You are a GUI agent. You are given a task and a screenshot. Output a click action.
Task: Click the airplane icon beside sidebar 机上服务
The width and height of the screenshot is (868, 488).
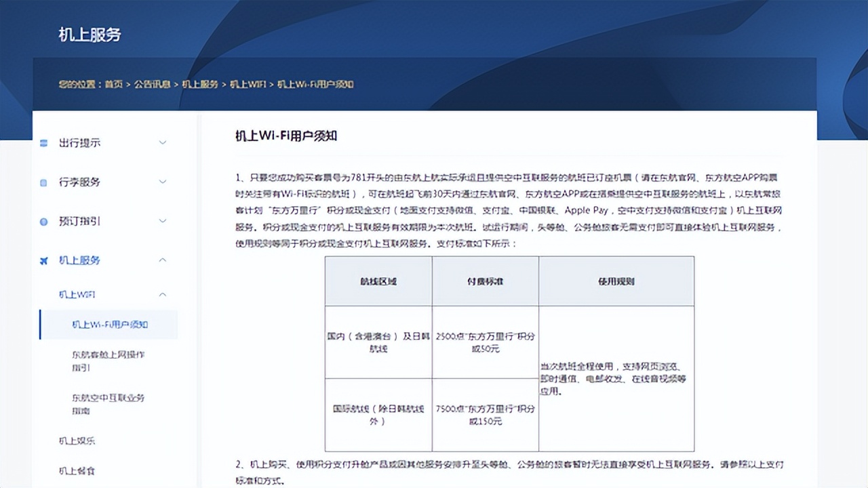pos(44,260)
